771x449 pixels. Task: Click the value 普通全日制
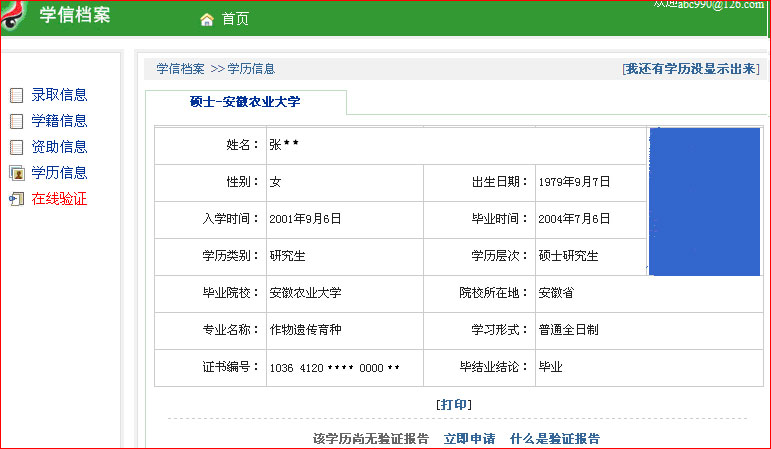(x=568, y=329)
